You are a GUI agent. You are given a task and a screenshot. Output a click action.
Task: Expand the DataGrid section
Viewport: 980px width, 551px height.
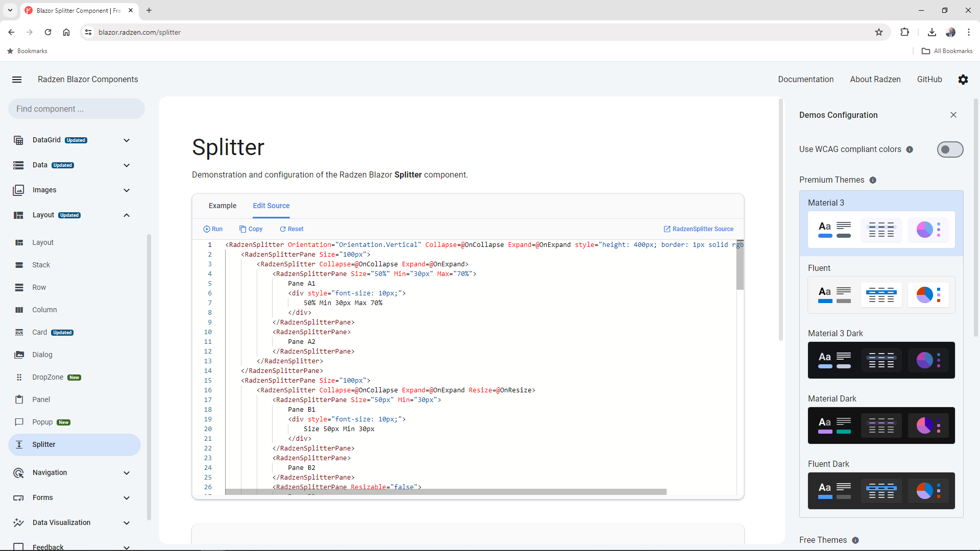point(127,140)
